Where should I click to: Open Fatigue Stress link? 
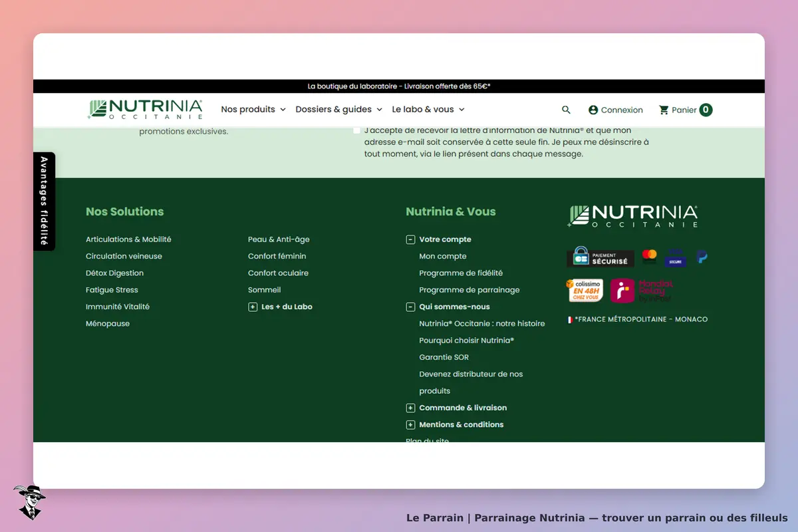112,290
